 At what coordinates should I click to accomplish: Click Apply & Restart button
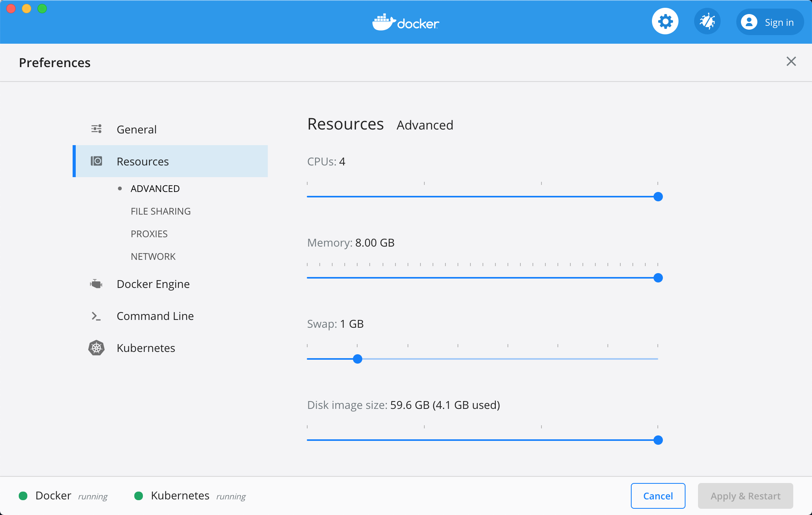(745, 496)
